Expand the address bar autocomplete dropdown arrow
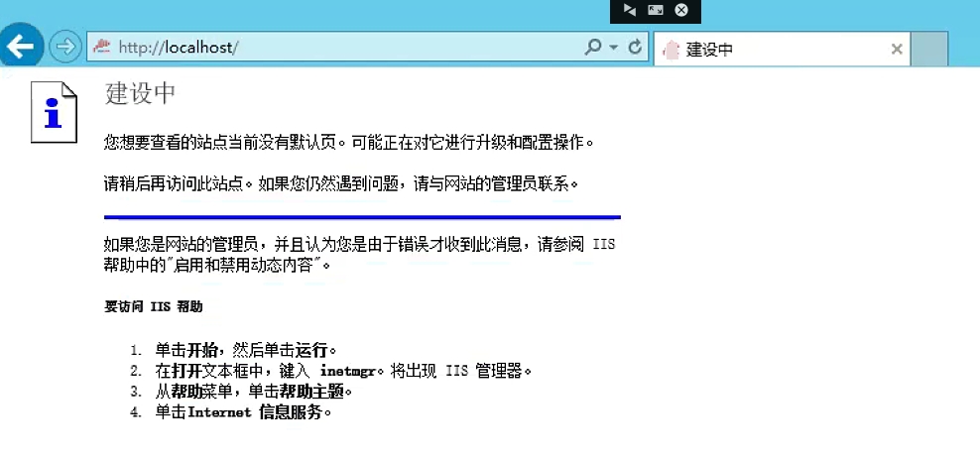980x460 pixels. tap(613, 47)
